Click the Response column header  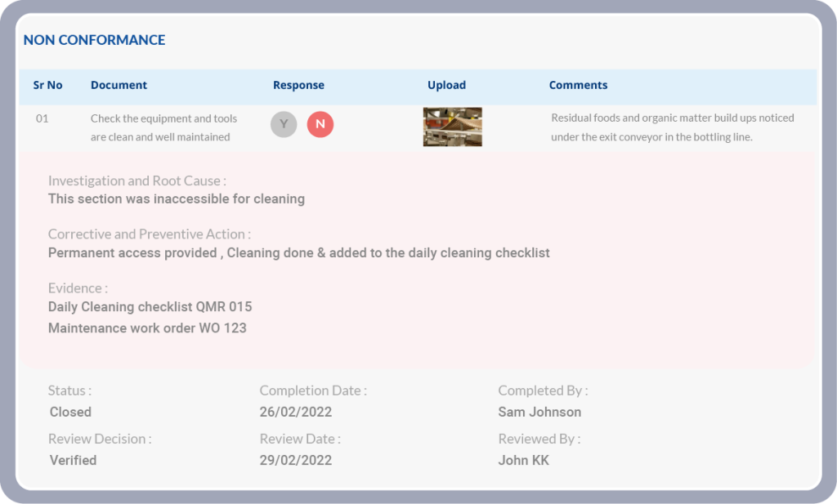click(x=298, y=85)
